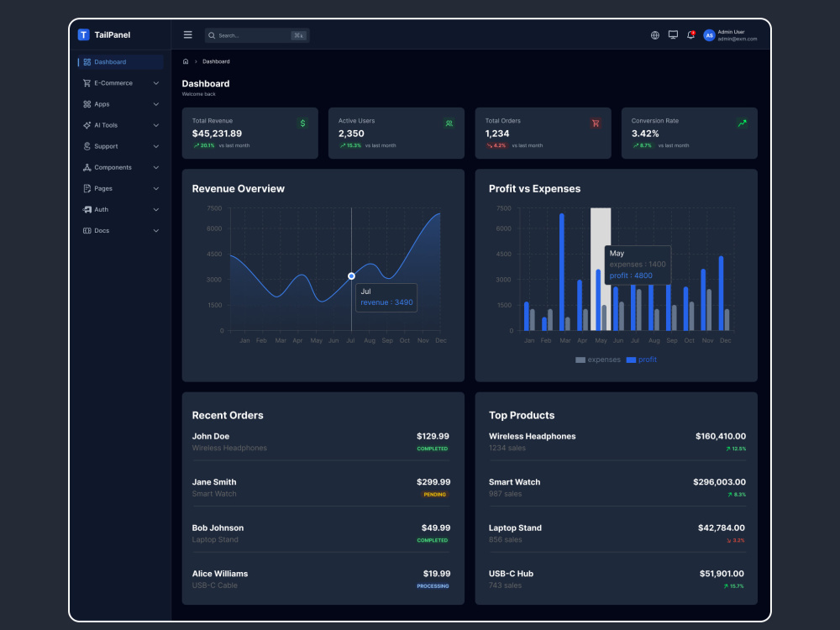Click the Docs book icon

click(87, 230)
